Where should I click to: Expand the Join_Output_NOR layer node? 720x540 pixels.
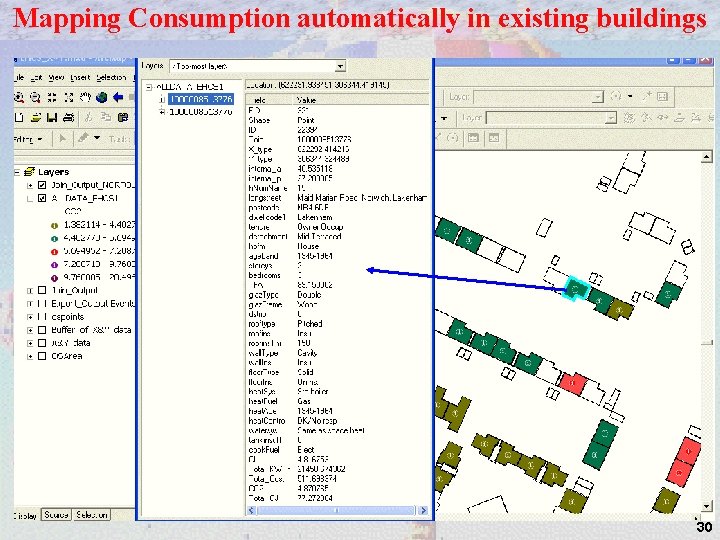pyautogui.click(x=30, y=186)
